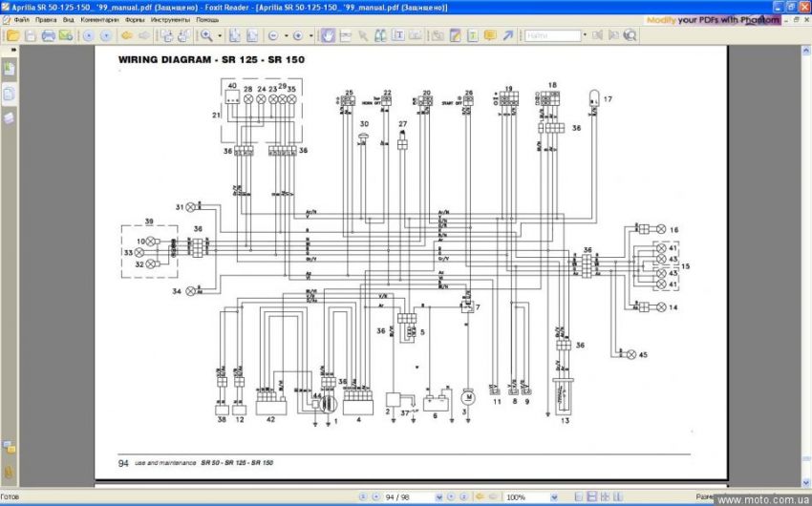Screen dimensions: 812x506
Task: Expand the left navigation panel arrow
Action: [13, 51]
